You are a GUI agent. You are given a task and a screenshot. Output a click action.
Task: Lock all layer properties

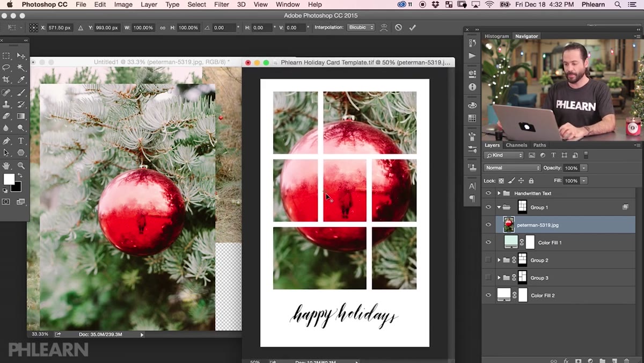[x=530, y=181]
